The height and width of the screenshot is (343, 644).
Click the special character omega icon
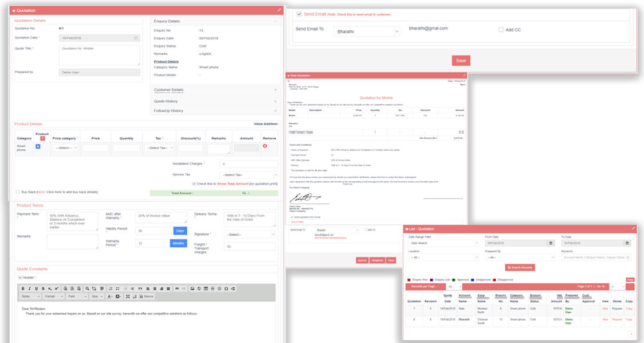(226, 288)
